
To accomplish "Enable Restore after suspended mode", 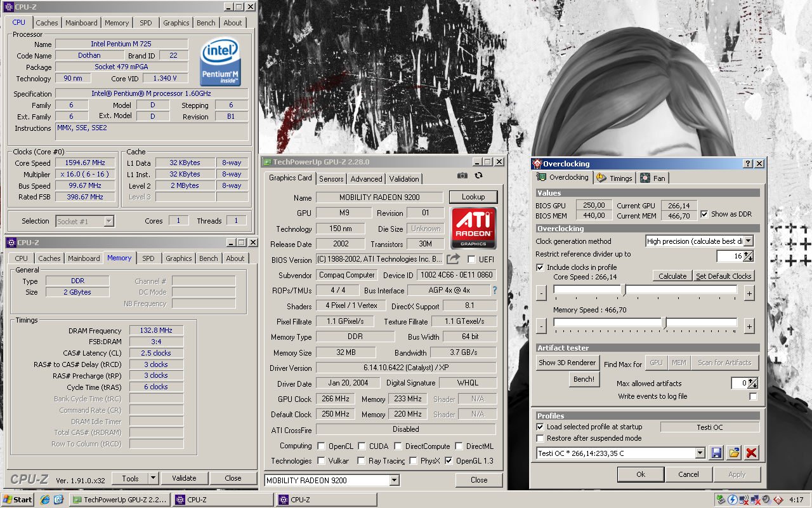I will pyautogui.click(x=540, y=438).
